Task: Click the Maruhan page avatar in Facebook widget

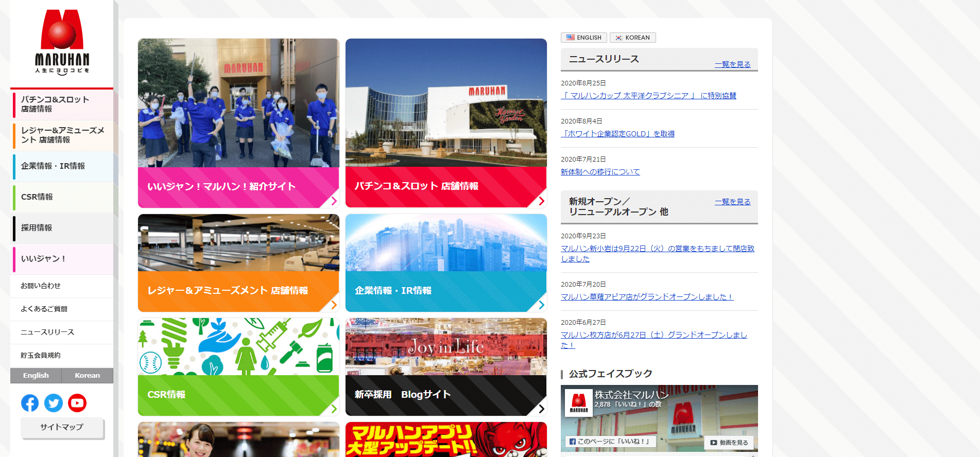Action: pos(579,402)
